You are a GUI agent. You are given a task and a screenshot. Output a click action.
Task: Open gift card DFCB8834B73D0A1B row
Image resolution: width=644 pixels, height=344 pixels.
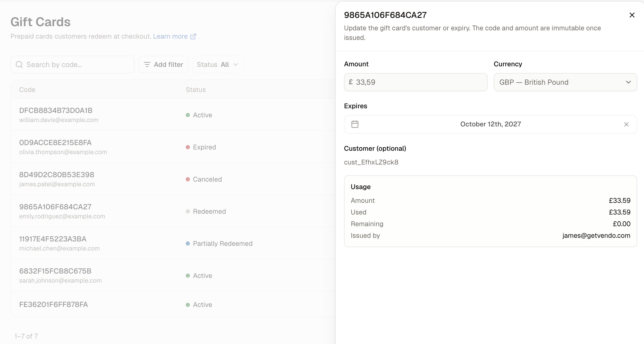click(173, 115)
